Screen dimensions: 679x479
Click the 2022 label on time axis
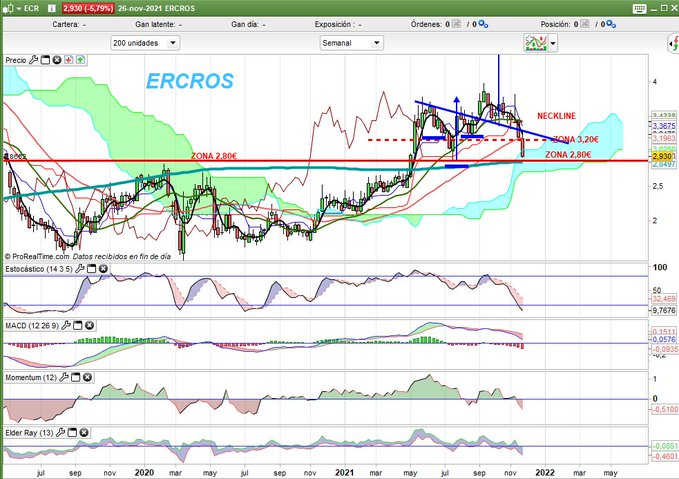(544, 472)
